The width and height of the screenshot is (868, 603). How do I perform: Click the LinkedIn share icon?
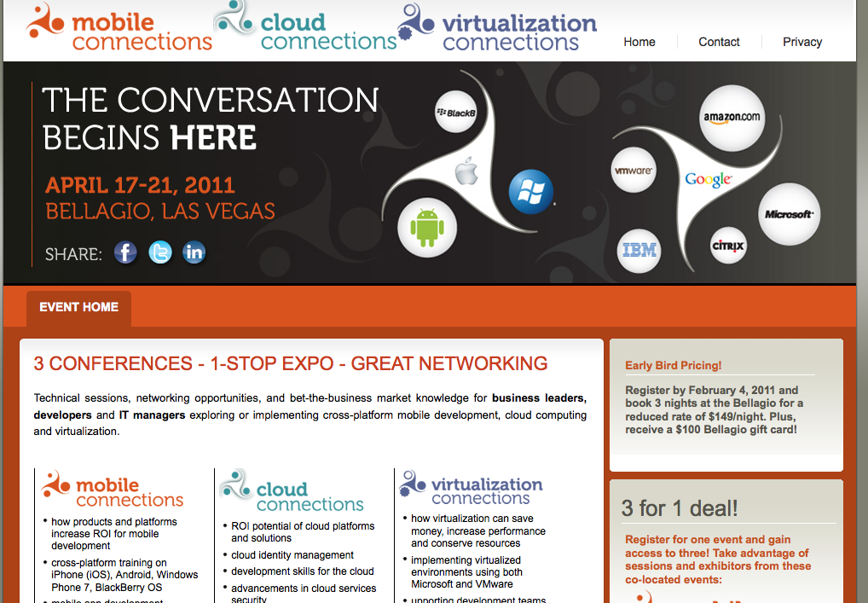pyautogui.click(x=194, y=252)
